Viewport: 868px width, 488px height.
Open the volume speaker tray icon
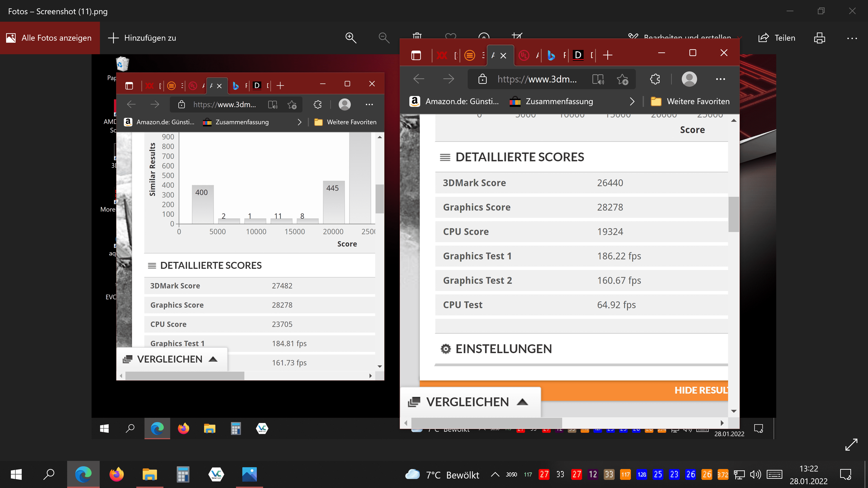[755, 474]
